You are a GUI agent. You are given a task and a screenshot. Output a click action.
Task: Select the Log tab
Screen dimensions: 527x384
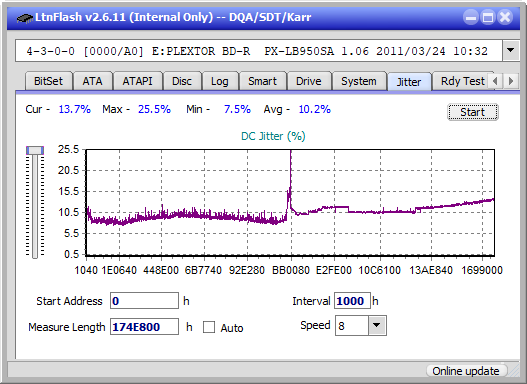click(x=219, y=81)
